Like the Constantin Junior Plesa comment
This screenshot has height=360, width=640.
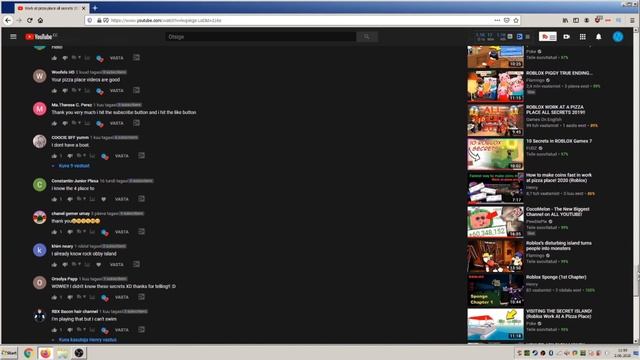pyautogui.click(x=54, y=199)
